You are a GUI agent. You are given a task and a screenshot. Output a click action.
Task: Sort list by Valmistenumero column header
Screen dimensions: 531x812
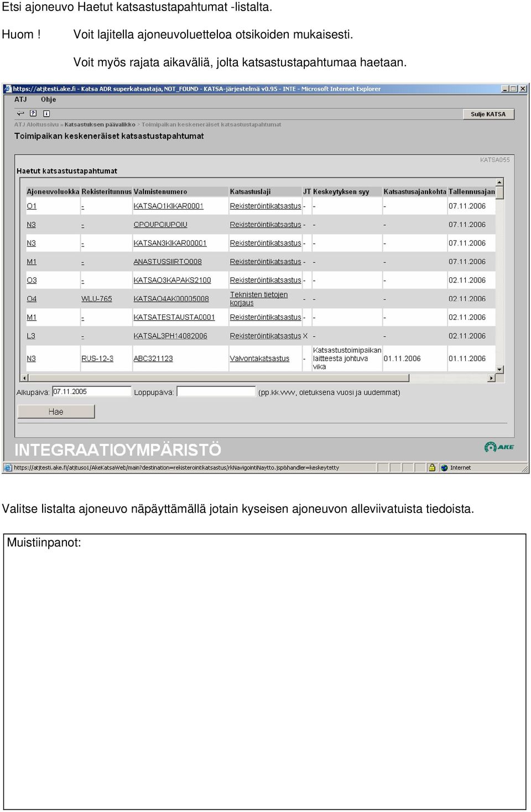click(x=160, y=192)
